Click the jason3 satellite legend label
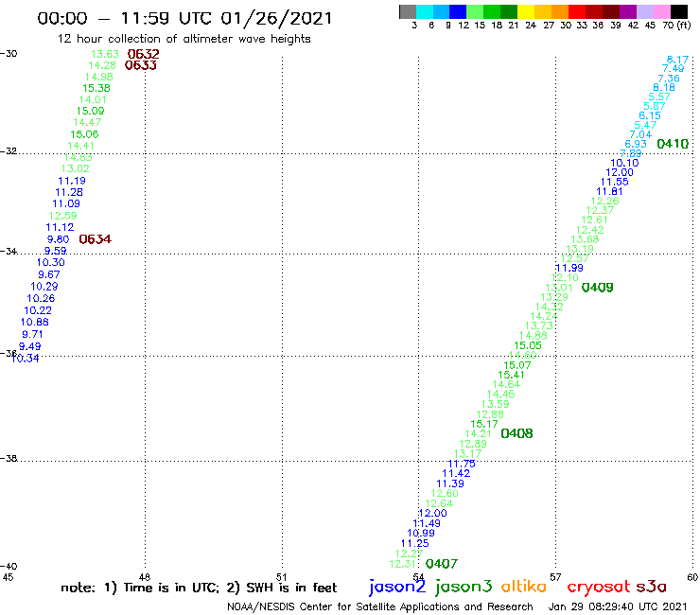Viewport: 700px width, 615px height. click(464, 587)
